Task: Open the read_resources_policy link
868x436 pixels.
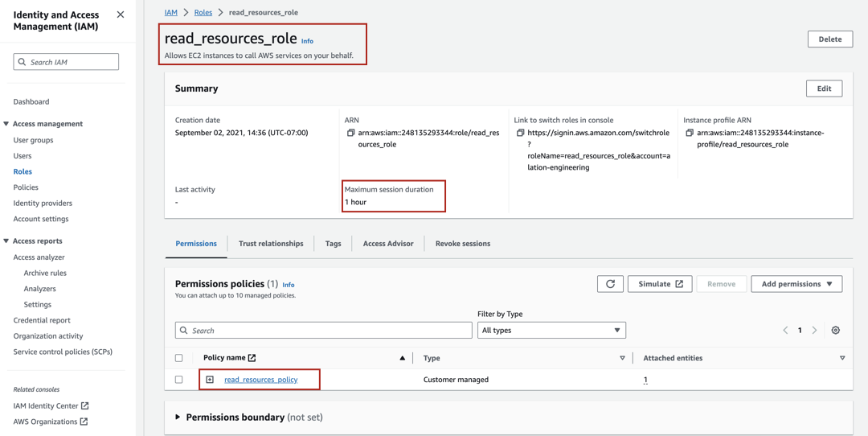Action: [260, 380]
